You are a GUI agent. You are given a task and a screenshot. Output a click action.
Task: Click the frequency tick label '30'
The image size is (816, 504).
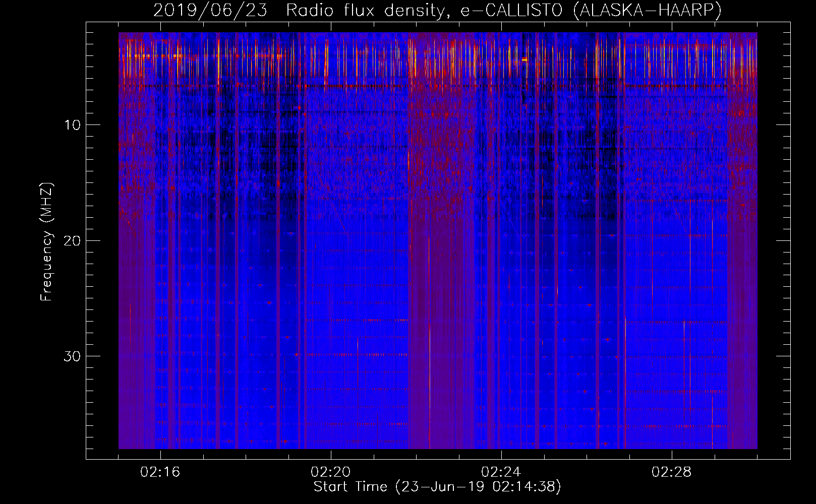(73, 356)
